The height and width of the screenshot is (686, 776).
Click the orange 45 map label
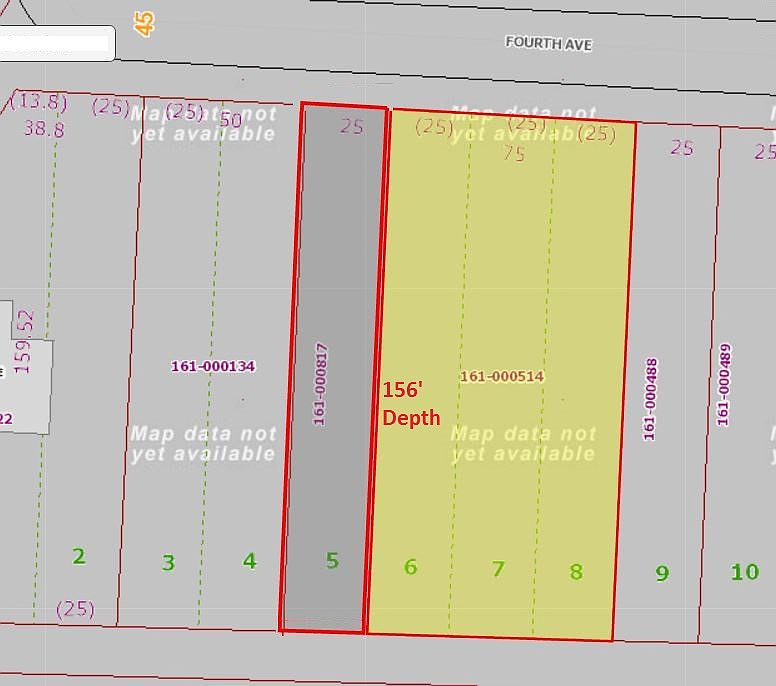click(x=144, y=24)
